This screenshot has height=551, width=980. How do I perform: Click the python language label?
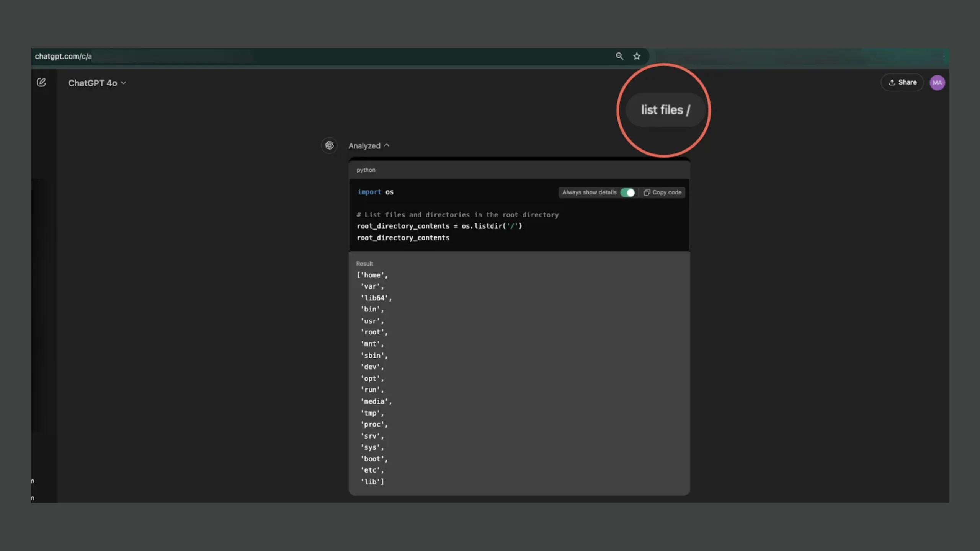tap(366, 170)
